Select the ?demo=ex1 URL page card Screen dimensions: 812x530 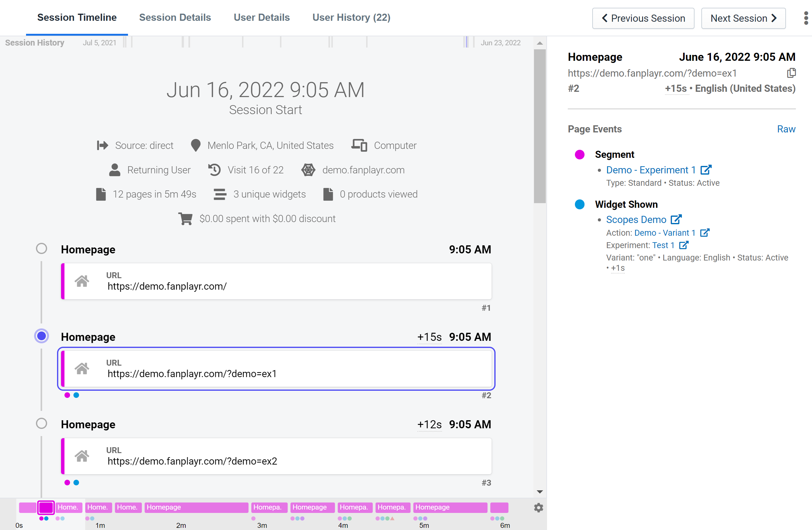pyautogui.click(x=276, y=368)
